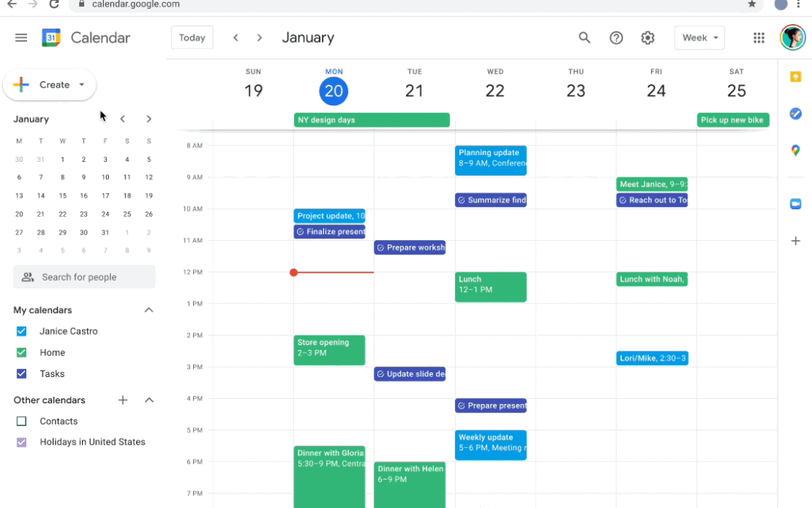Toggle the Tasks calendar checkbox

pyautogui.click(x=21, y=374)
